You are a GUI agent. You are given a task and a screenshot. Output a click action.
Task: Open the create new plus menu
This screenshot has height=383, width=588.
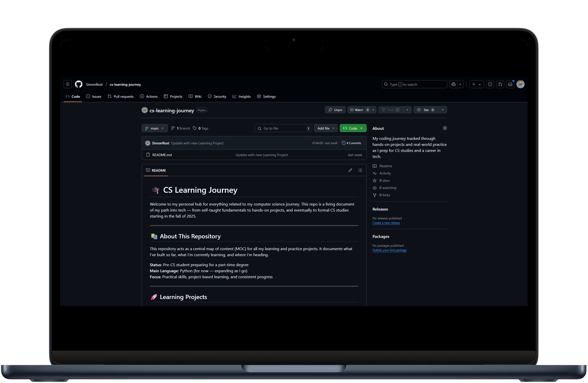point(477,84)
